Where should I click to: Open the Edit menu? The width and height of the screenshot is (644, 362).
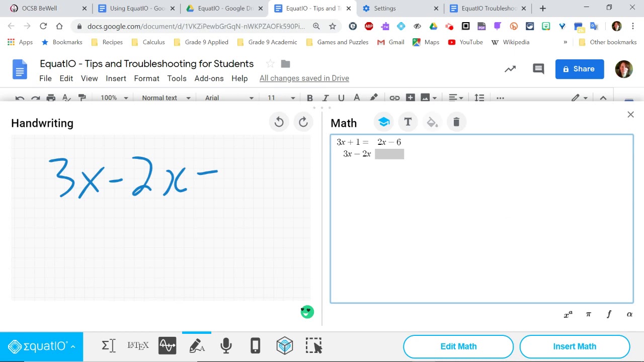point(66,78)
